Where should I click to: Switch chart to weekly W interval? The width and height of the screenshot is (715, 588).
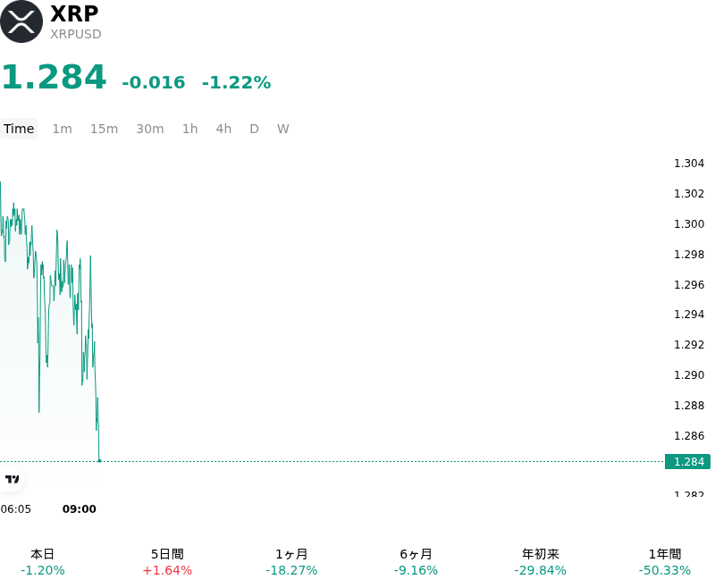tap(283, 129)
